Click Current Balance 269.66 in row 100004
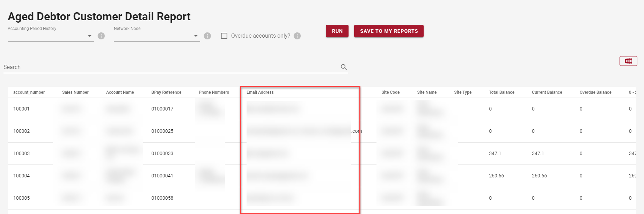The width and height of the screenshot is (644, 214). 539,176
